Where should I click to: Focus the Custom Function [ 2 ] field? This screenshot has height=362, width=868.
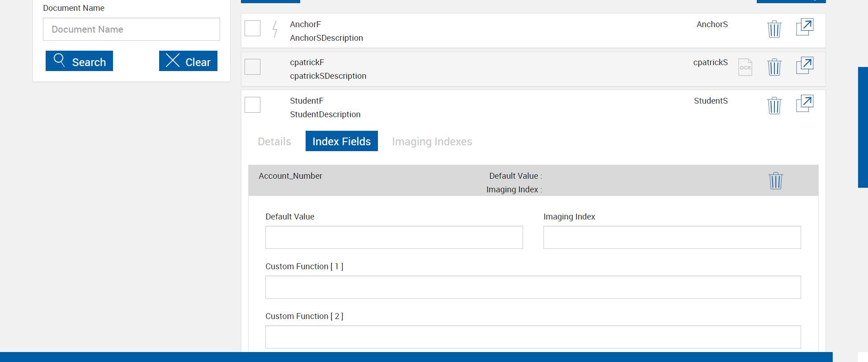click(x=533, y=337)
